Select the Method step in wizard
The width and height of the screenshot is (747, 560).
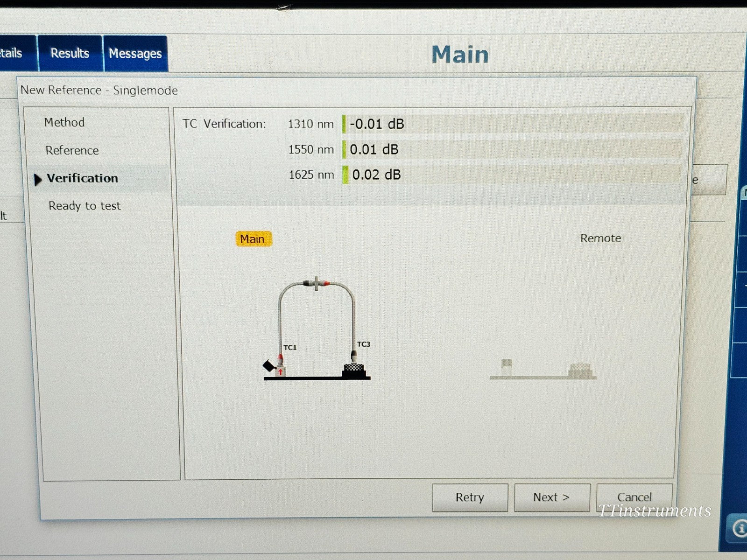pyautogui.click(x=64, y=122)
